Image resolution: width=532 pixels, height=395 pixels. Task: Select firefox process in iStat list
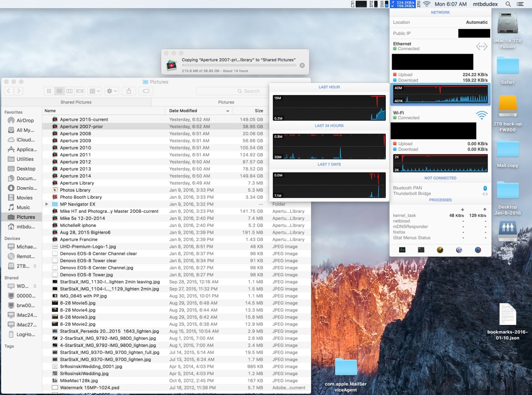pyautogui.click(x=440, y=232)
